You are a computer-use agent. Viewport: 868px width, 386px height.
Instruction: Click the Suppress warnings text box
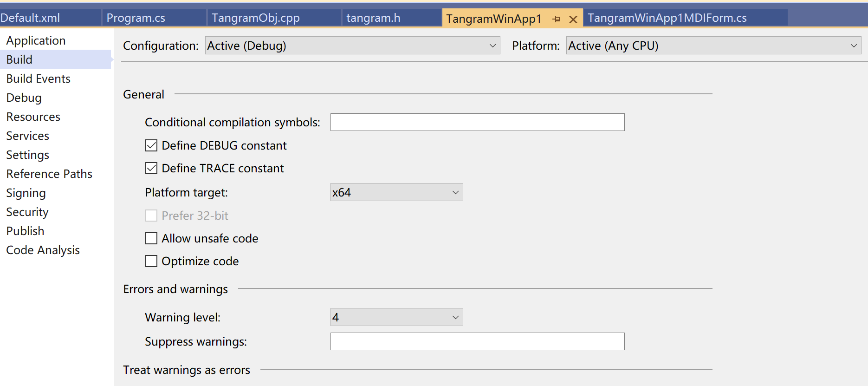point(477,341)
